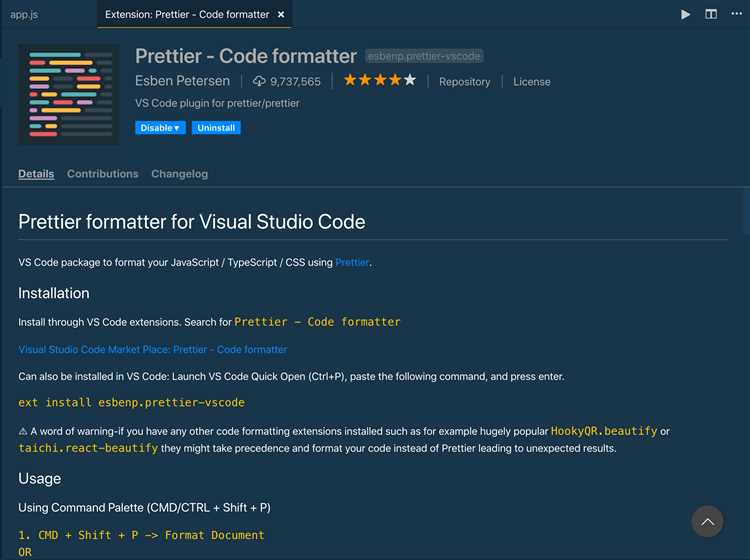Click the taichi.react-beautify code text
Screen dimensions: 750x560
pyautogui.click(x=88, y=448)
